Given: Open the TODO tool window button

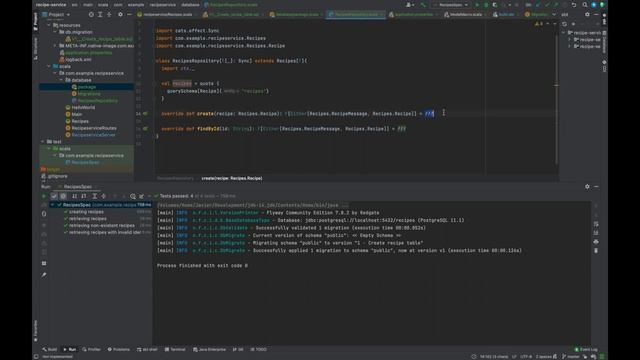Looking at the screenshot, I should coord(259,349).
